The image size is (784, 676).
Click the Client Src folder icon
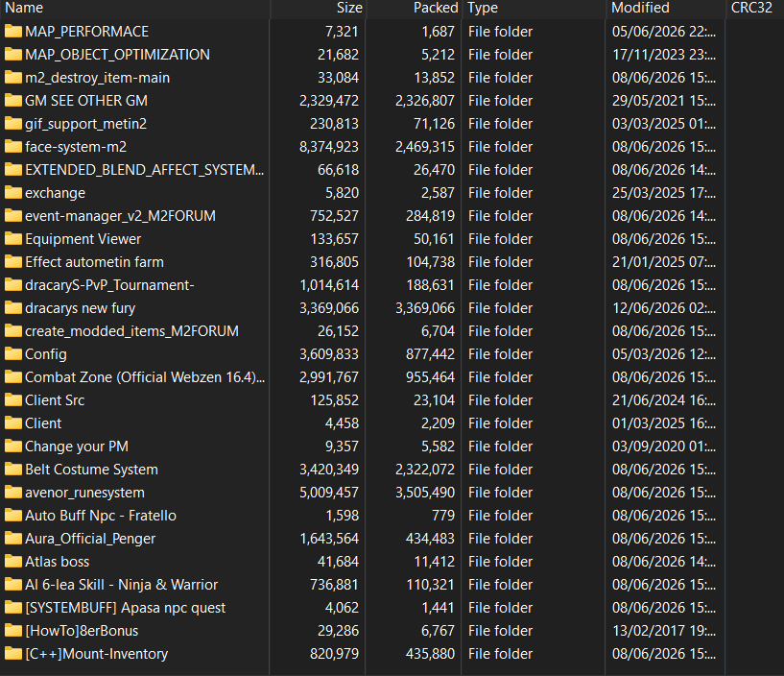coord(13,399)
